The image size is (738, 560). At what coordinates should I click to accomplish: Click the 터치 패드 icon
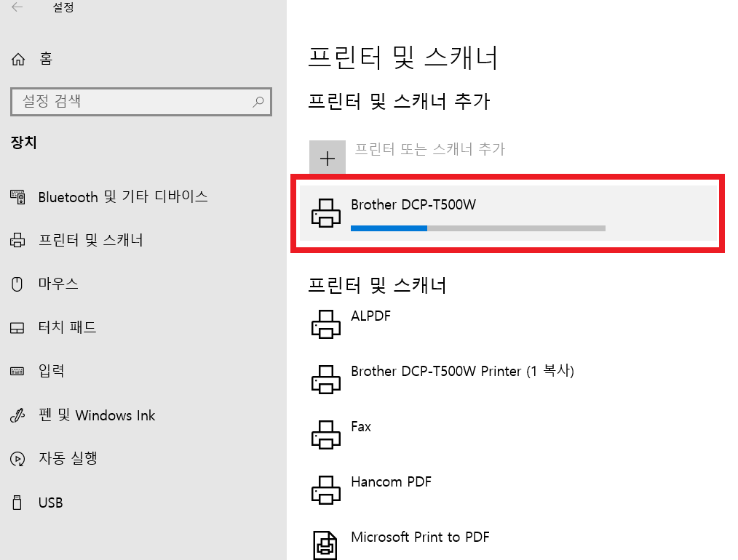coord(17,328)
